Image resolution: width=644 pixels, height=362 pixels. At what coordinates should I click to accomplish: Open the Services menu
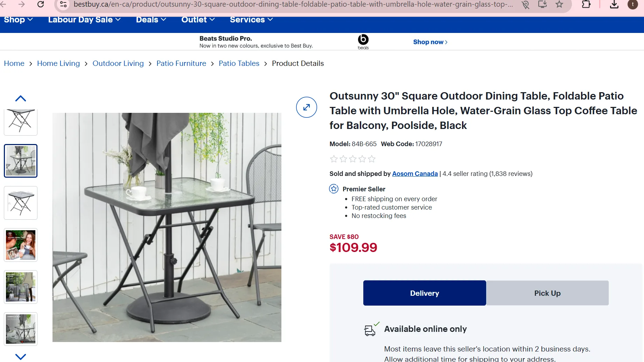click(251, 20)
